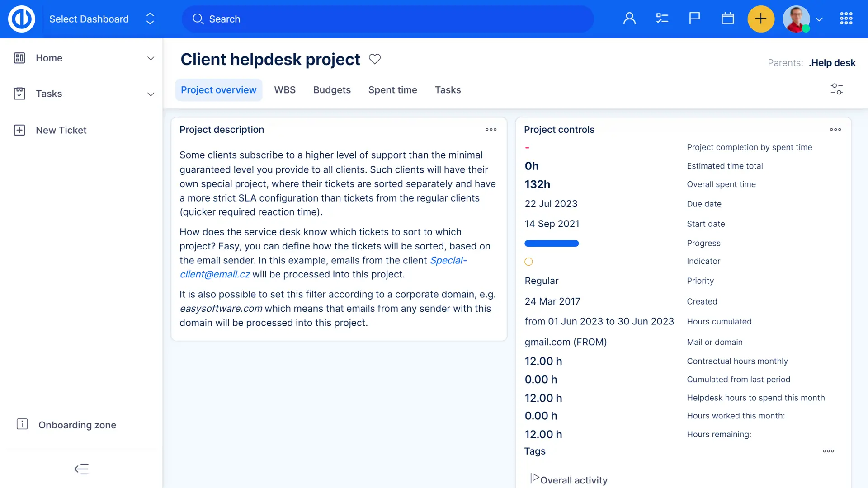The image size is (868, 488).
Task: Click New Ticket in the sidebar
Action: coord(61,130)
